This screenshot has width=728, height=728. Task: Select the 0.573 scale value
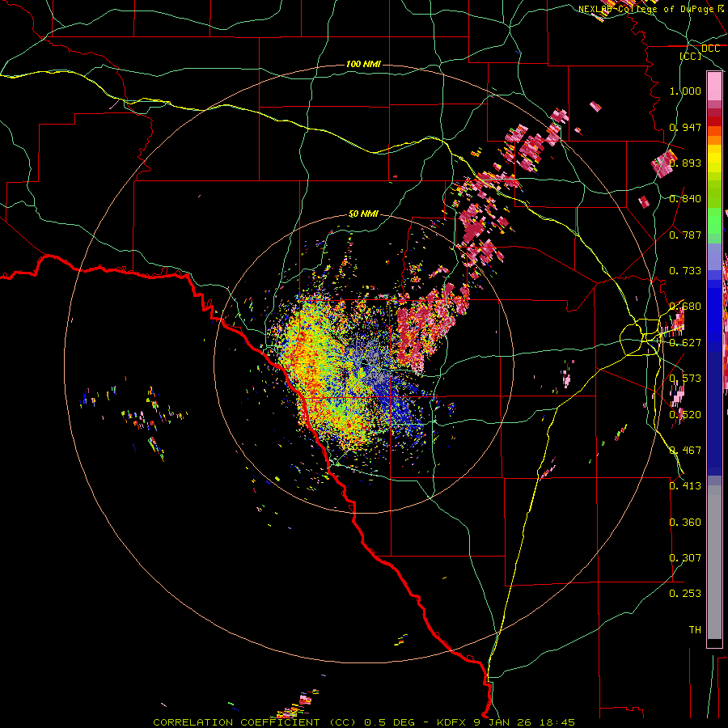pos(685,379)
